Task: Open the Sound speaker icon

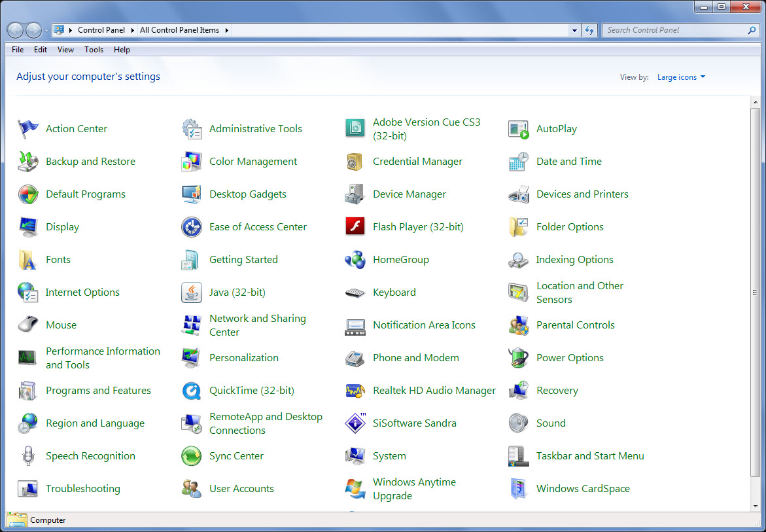Action: point(518,423)
